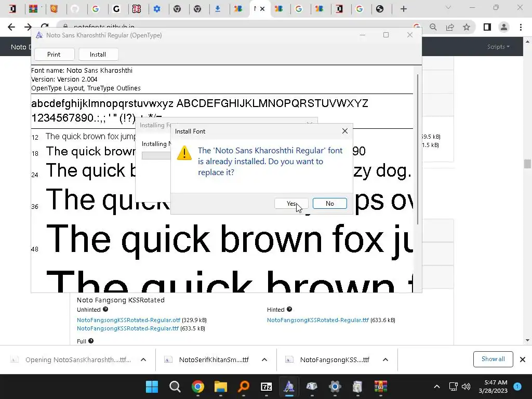The image size is (532, 399).
Task: Open the clock and date in taskbar
Action: coord(493,387)
